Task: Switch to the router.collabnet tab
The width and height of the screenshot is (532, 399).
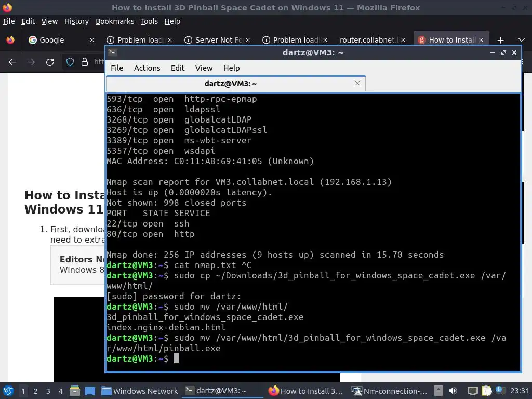Action: (367, 40)
